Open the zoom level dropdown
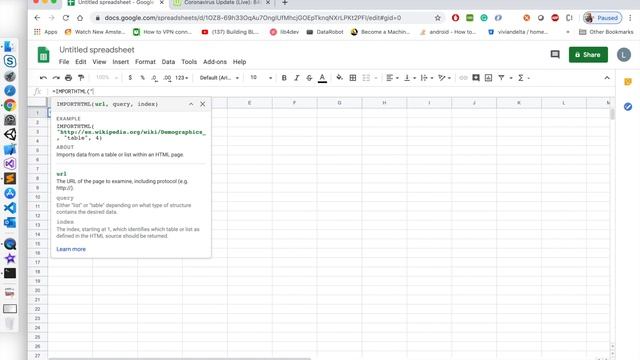Image resolution: width=640 pixels, height=360 pixels. [107, 78]
